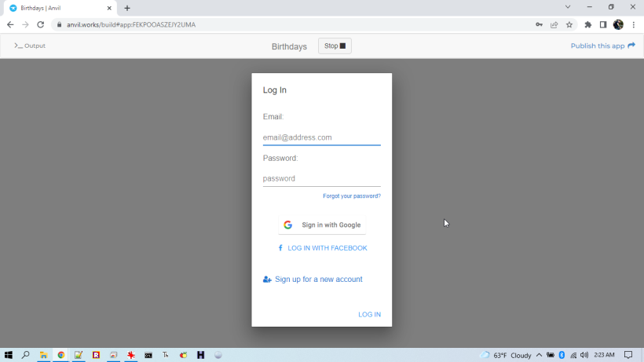Screen dimensions: 644x362
Task: Click the bookmark star icon
Action: [569, 24]
